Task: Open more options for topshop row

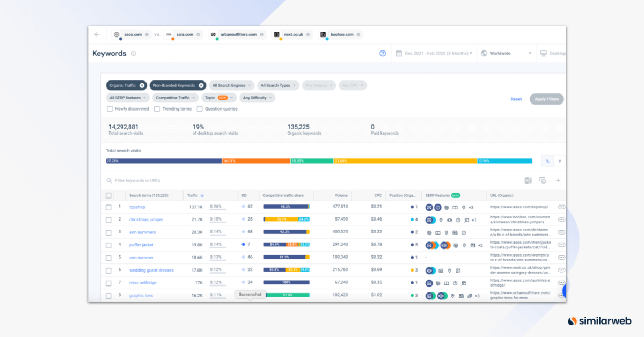Action: tap(561, 207)
